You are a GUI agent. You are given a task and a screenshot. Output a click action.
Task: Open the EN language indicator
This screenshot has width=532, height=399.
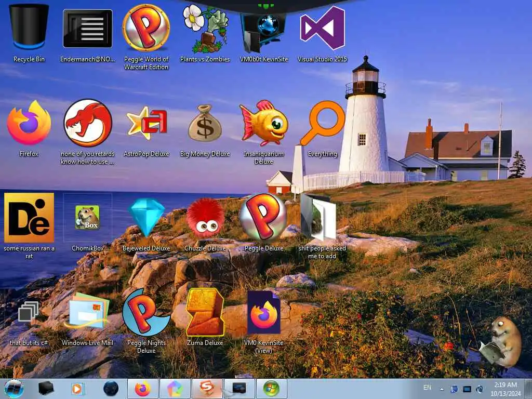coord(427,388)
